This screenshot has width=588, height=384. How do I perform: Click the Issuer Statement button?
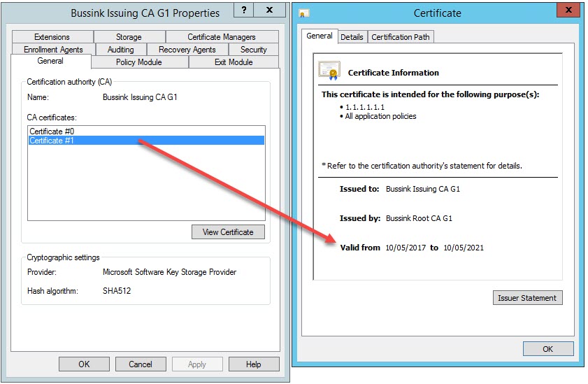(527, 298)
